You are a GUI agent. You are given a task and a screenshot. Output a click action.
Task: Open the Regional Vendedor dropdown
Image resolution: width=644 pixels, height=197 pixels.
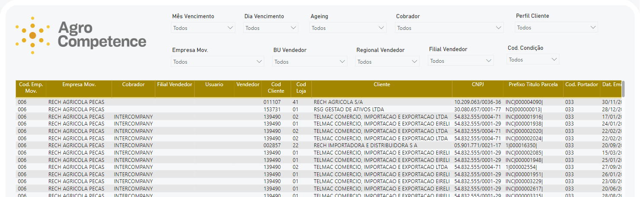(x=388, y=62)
